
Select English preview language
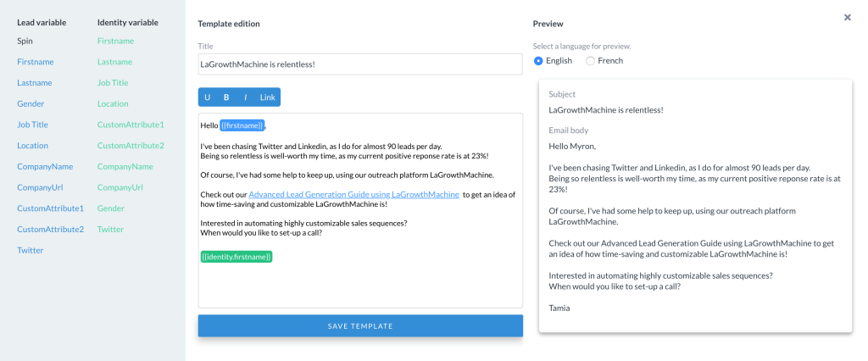pyautogui.click(x=539, y=61)
